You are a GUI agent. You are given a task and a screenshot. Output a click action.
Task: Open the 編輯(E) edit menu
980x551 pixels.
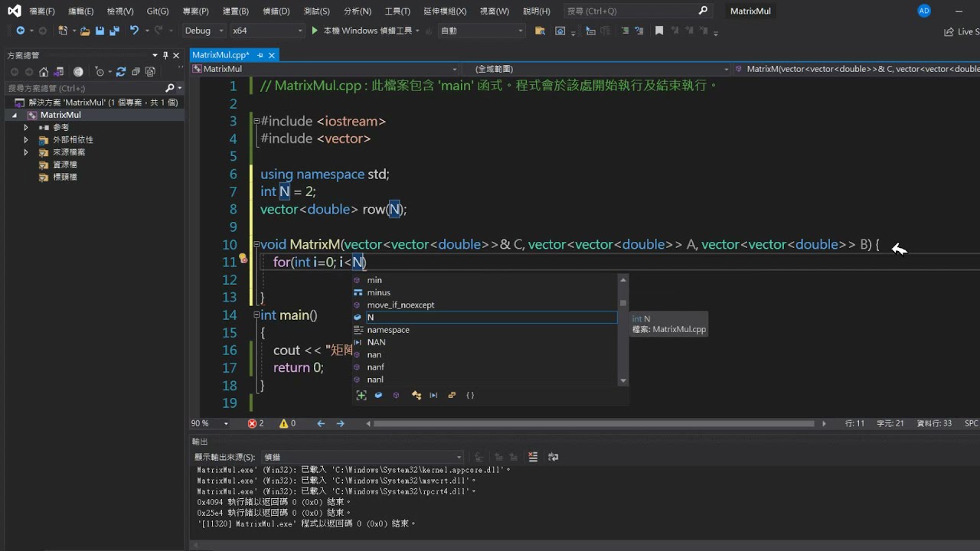(x=80, y=11)
